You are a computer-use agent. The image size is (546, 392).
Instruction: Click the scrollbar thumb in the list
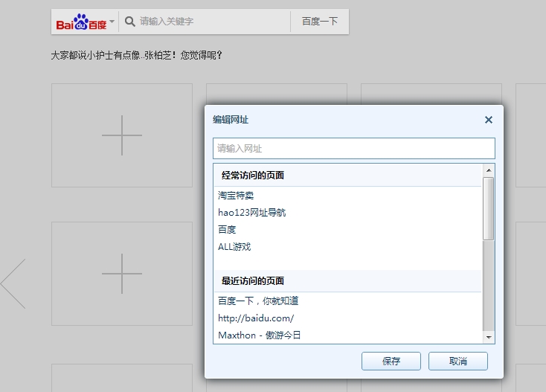(489, 208)
